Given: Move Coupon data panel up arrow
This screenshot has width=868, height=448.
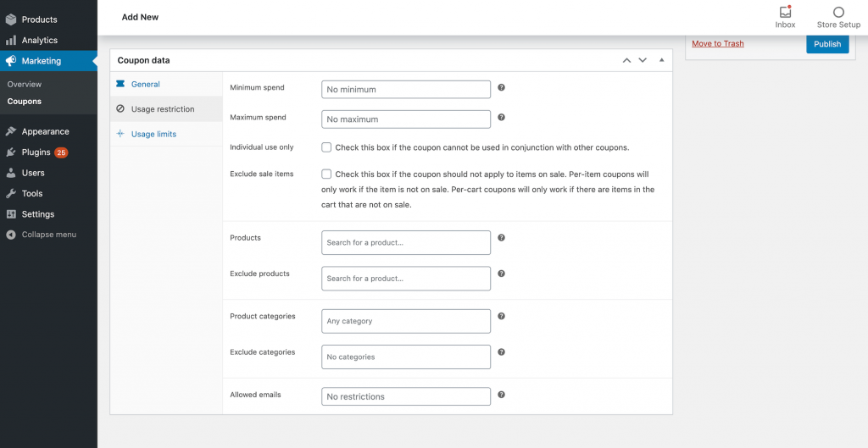Looking at the screenshot, I should click(626, 60).
